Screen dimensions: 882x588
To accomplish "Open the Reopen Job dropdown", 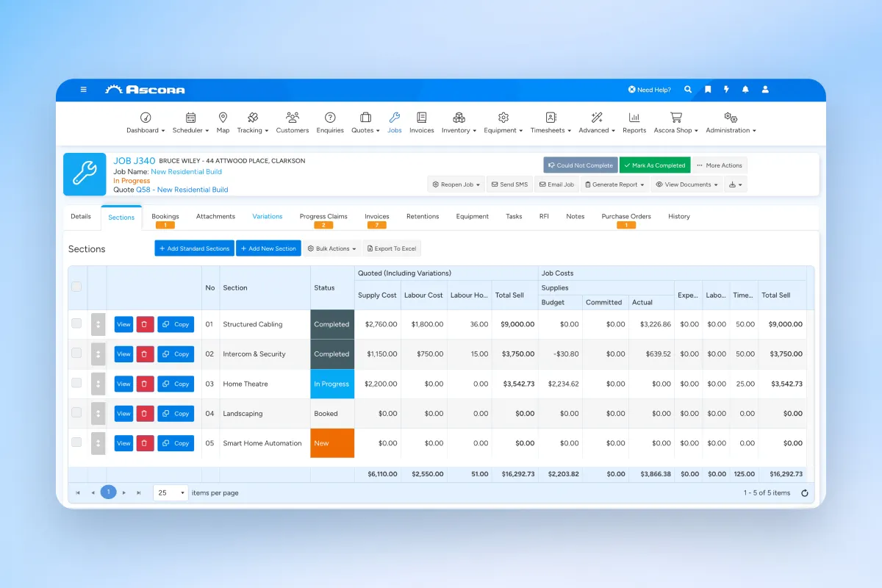I will [x=456, y=184].
